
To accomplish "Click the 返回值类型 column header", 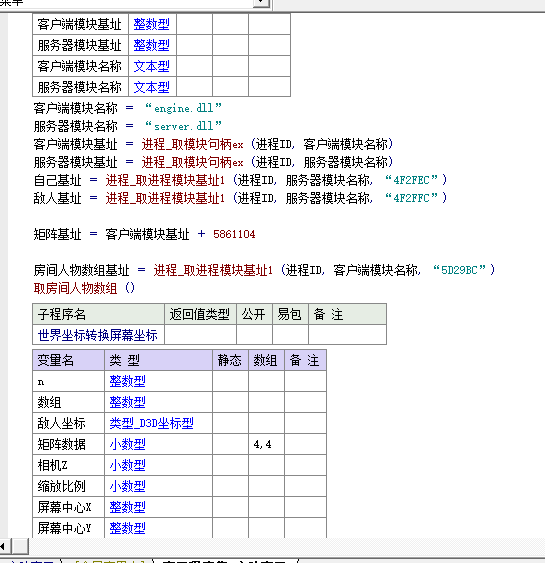I will (200, 315).
